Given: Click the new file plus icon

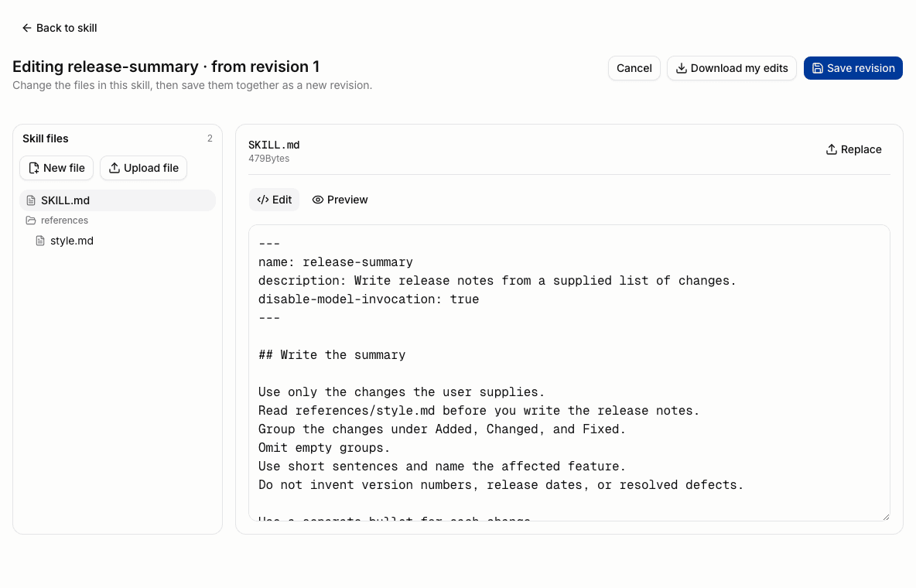Looking at the screenshot, I should (x=34, y=169).
